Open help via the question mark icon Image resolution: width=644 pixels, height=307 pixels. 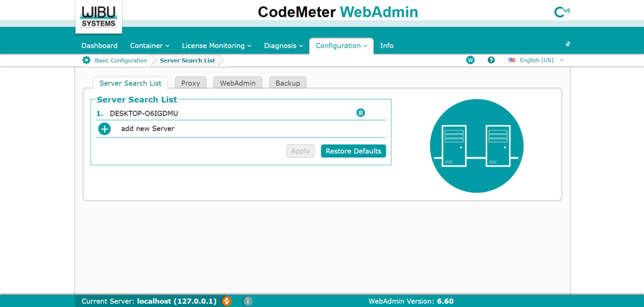click(491, 60)
